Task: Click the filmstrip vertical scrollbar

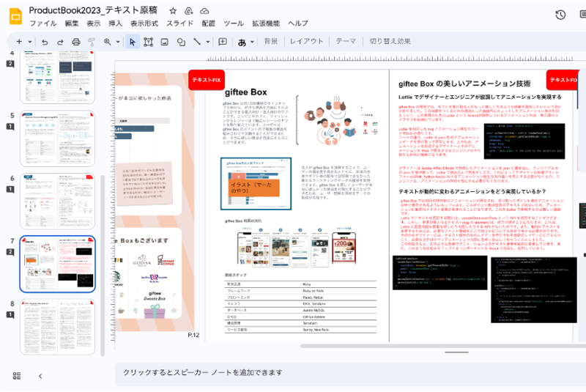Action: [x=103, y=265]
